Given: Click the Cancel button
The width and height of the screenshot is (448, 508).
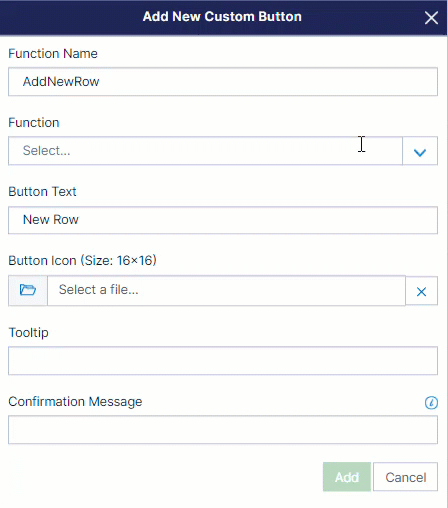Looking at the screenshot, I should pyautogui.click(x=405, y=477).
